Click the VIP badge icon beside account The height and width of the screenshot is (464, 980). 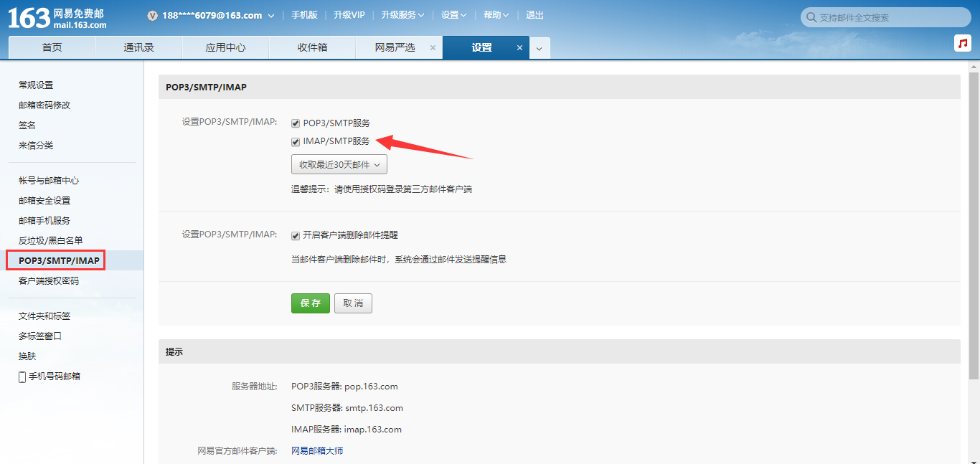pos(152,16)
